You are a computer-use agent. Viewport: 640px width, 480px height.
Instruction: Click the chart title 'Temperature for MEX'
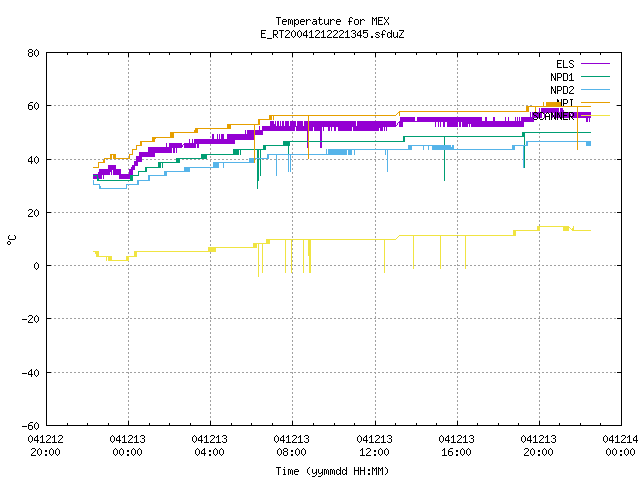(x=332, y=21)
